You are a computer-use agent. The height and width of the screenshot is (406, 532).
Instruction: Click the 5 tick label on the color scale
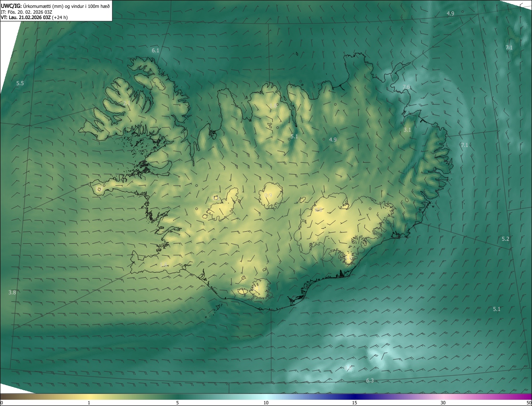tap(177, 403)
